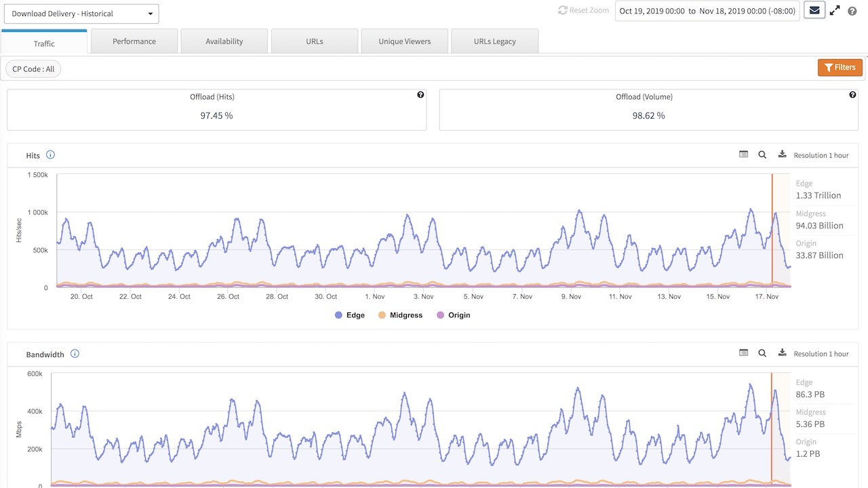The height and width of the screenshot is (488, 868).
Task: Download the Hits chart data
Action: pyautogui.click(x=782, y=155)
